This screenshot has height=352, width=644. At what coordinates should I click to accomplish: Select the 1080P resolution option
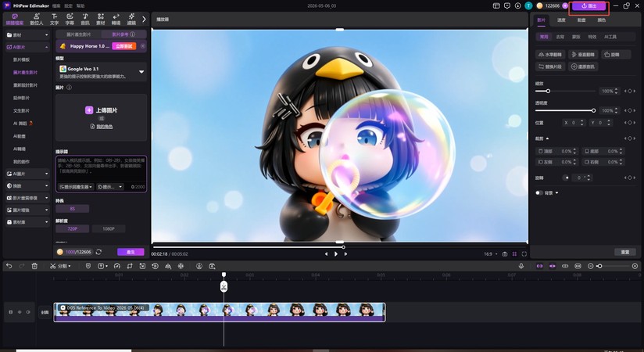coord(109,228)
